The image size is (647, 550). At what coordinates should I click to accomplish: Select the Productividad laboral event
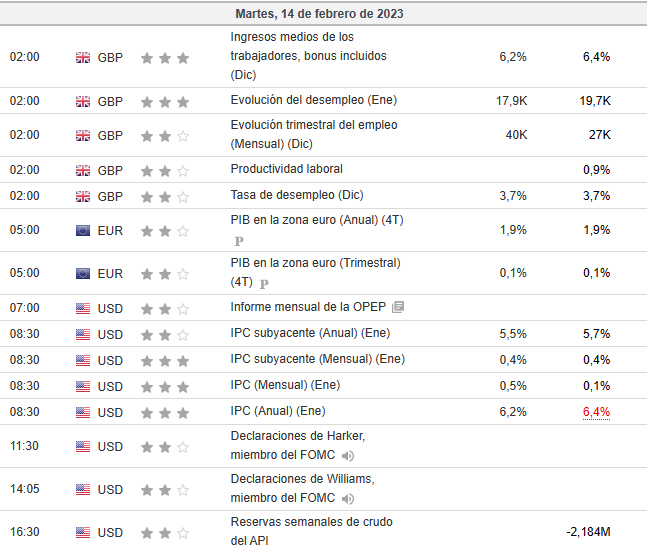click(x=286, y=169)
